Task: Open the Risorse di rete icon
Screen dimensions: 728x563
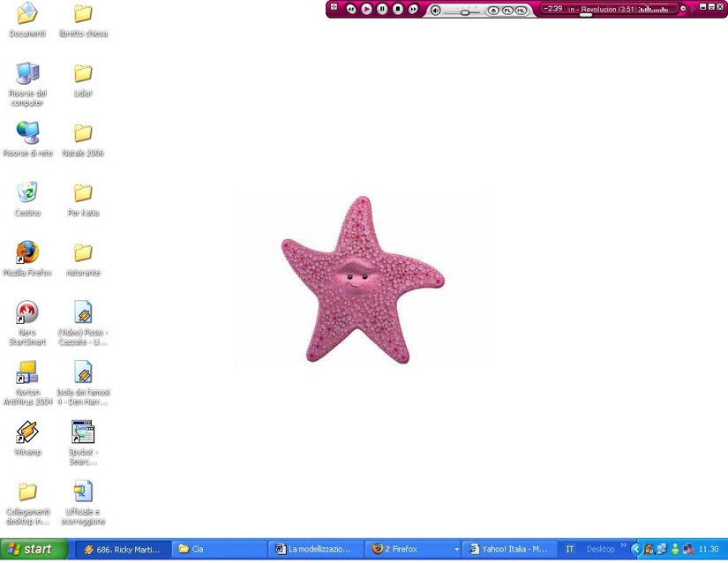Action: point(27,139)
